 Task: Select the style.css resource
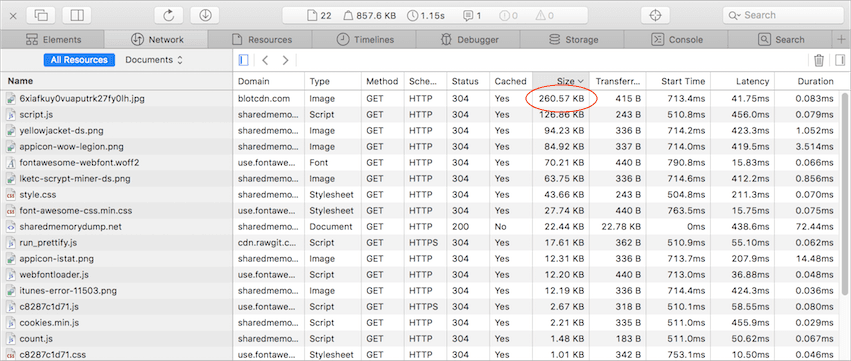pyautogui.click(x=420, y=194)
